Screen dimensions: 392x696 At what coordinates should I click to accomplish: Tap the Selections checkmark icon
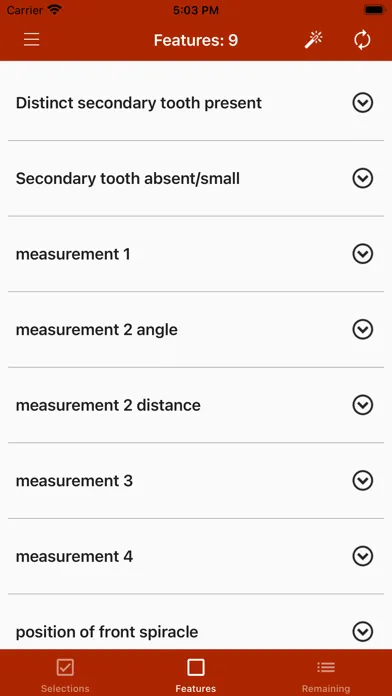(65, 667)
